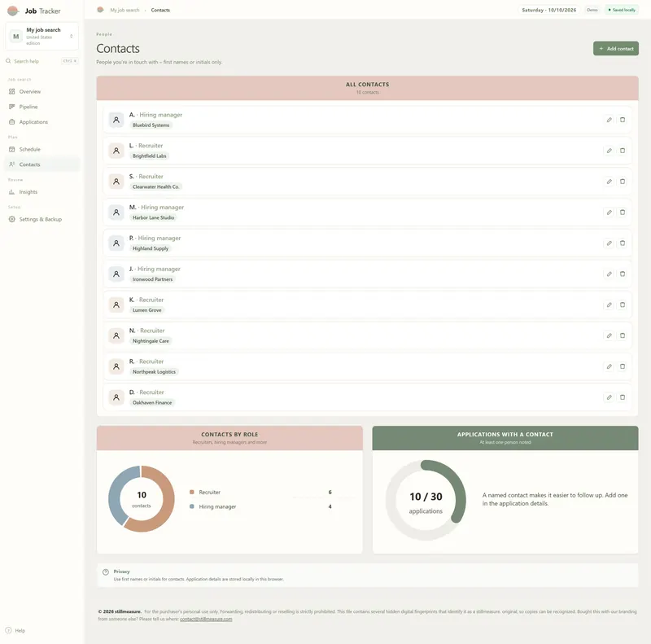
Task: Edit contact P. at Highland Supply
Action: tap(609, 243)
